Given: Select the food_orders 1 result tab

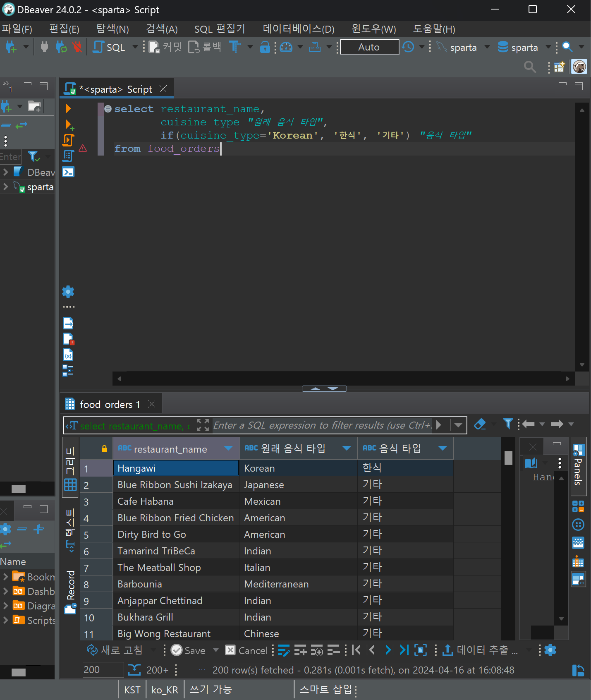Looking at the screenshot, I should [109, 404].
